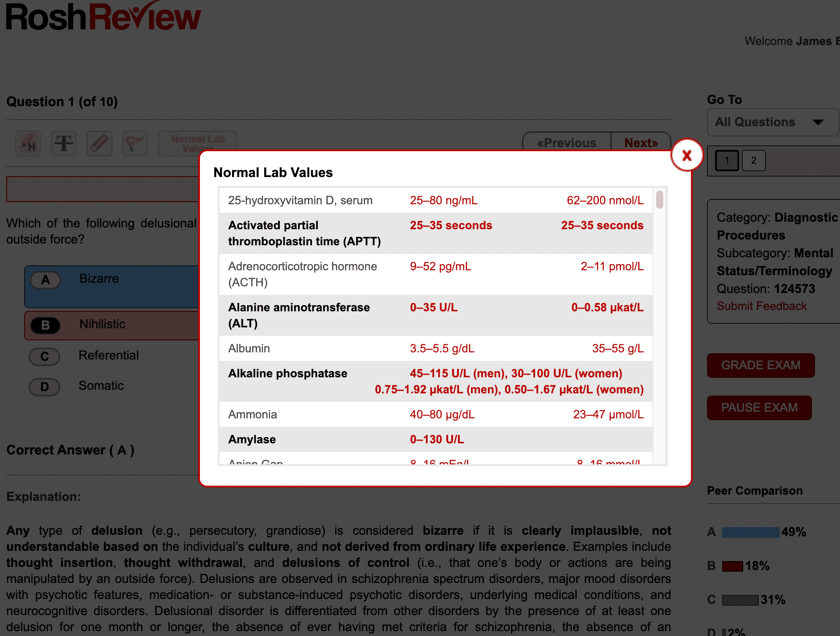The image size is (840, 636).
Task: Jump to question 1 in navigator
Action: [x=727, y=161]
